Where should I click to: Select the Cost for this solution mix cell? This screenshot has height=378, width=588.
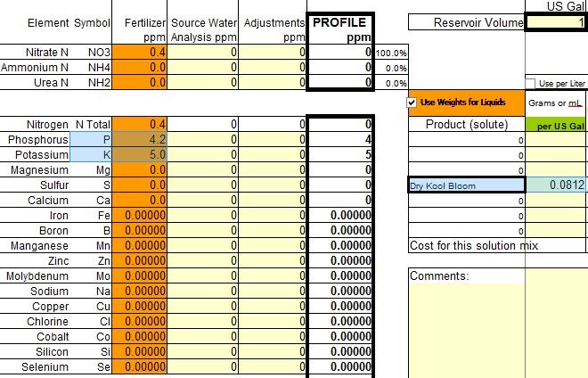click(x=497, y=245)
